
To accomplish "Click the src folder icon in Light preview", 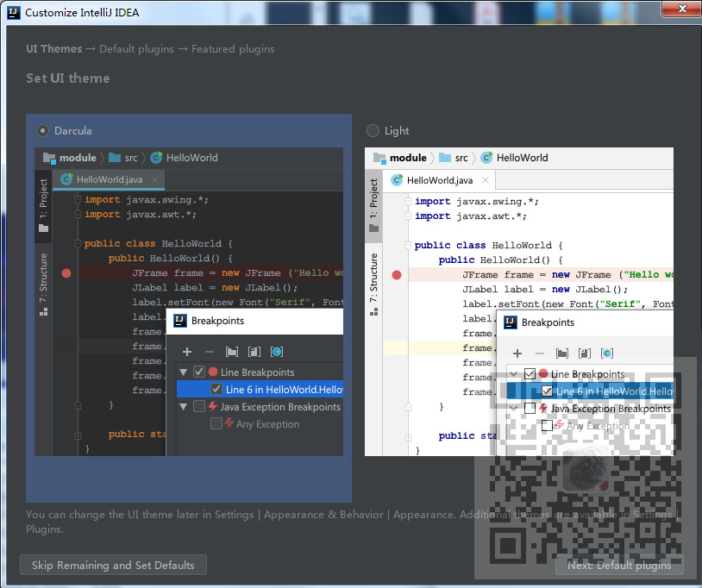I will click(x=445, y=158).
